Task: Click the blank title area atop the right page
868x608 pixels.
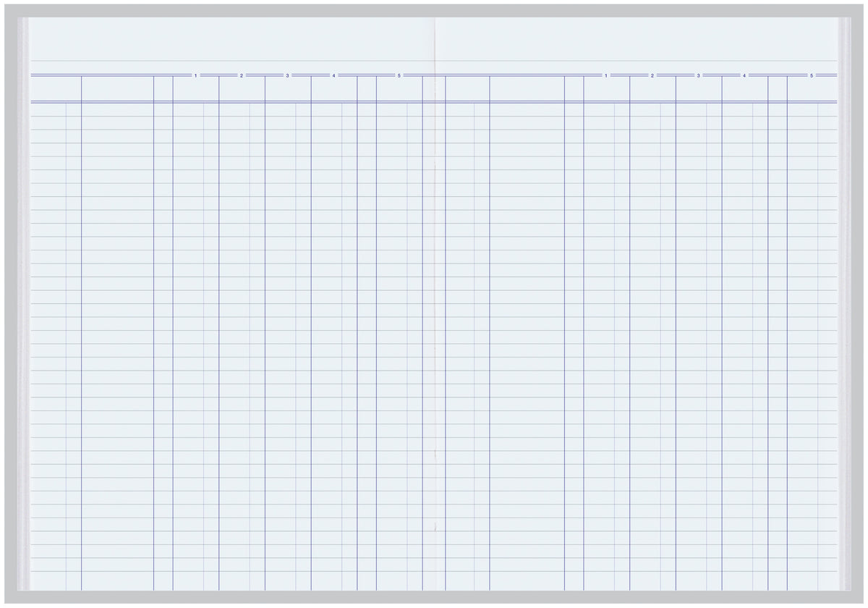Action: [637, 40]
